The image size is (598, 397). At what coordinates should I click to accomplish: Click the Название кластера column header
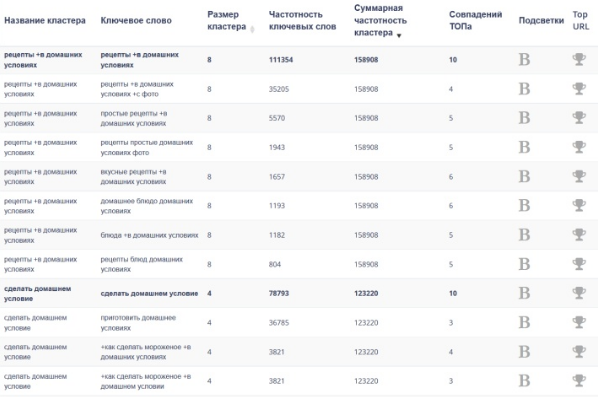pyautogui.click(x=45, y=21)
